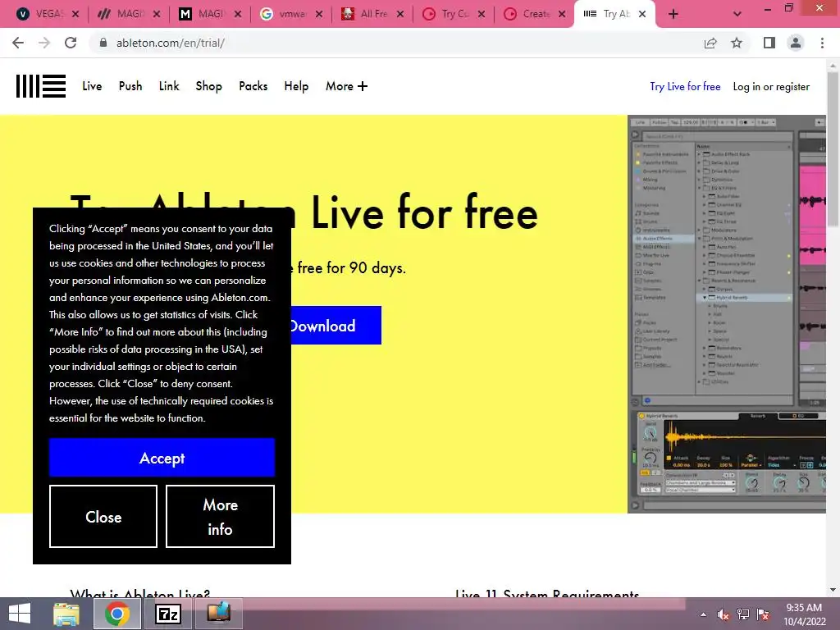The height and width of the screenshot is (630, 840).
Task: Open the Help menu item
Action: [x=296, y=86]
